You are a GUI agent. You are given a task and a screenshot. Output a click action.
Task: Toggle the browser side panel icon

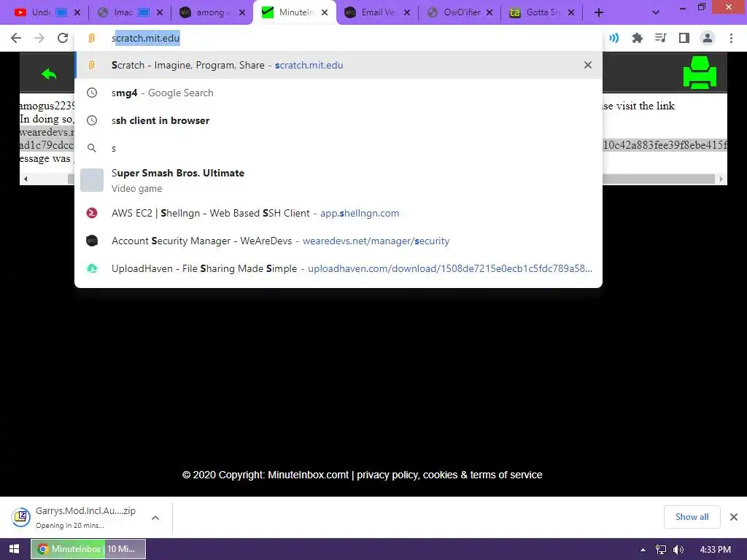684,38
